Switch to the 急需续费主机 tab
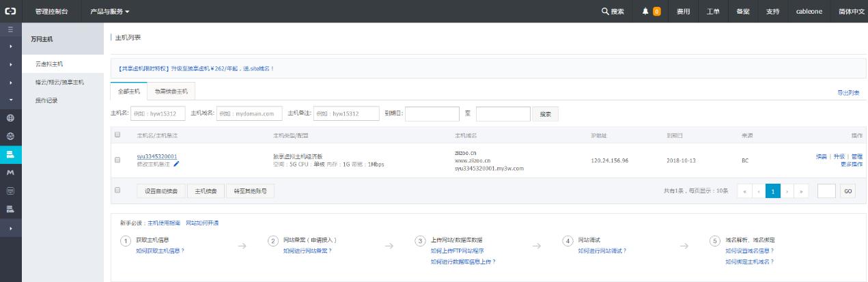868x282 pixels. (x=171, y=91)
